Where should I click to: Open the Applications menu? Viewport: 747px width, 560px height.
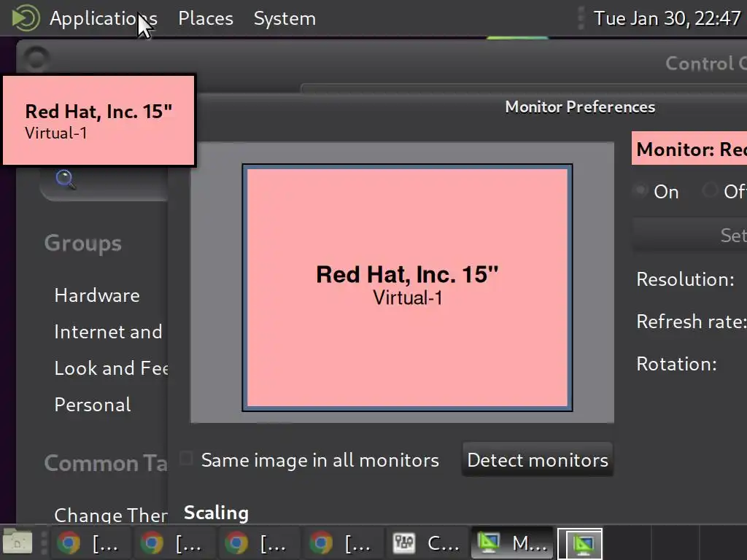(104, 18)
